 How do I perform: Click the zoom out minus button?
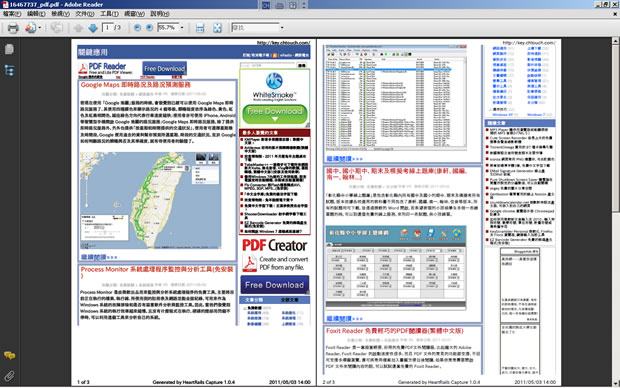pos(137,28)
